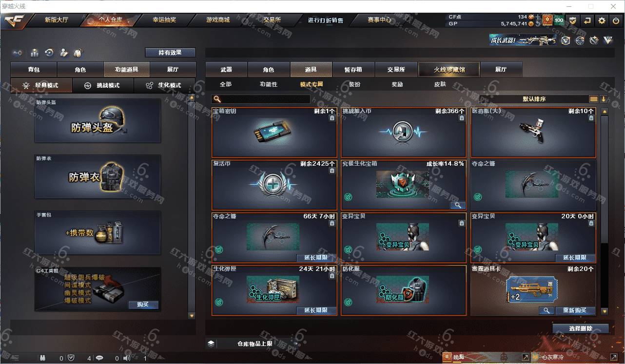This screenshot has width=625, height=364.
Task: Select the 生化模式 tab
Action: click(x=164, y=85)
